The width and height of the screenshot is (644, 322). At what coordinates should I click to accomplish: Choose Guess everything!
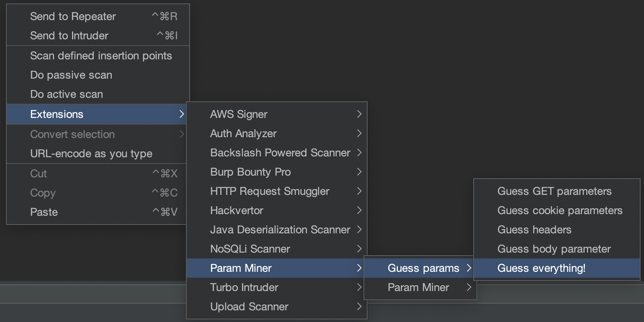pos(557,268)
